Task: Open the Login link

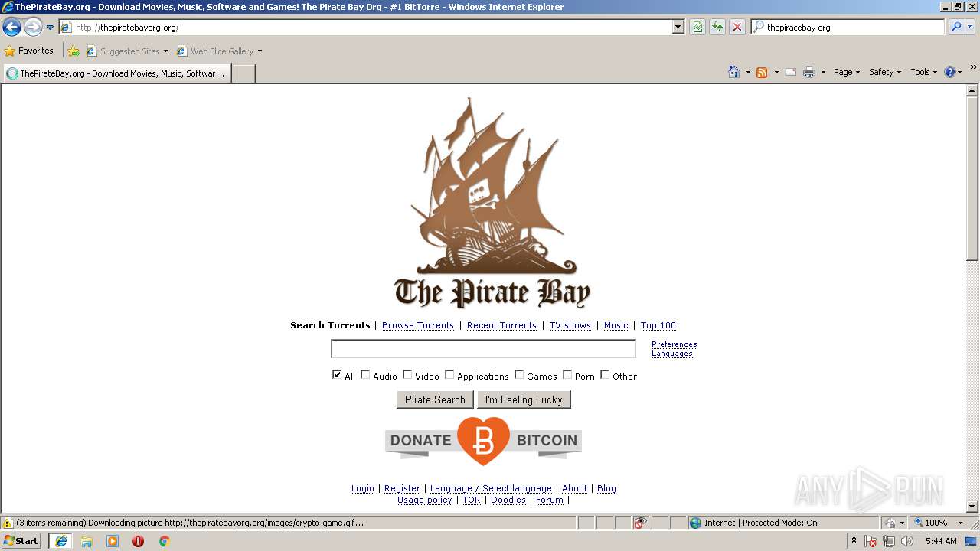Action: point(363,488)
